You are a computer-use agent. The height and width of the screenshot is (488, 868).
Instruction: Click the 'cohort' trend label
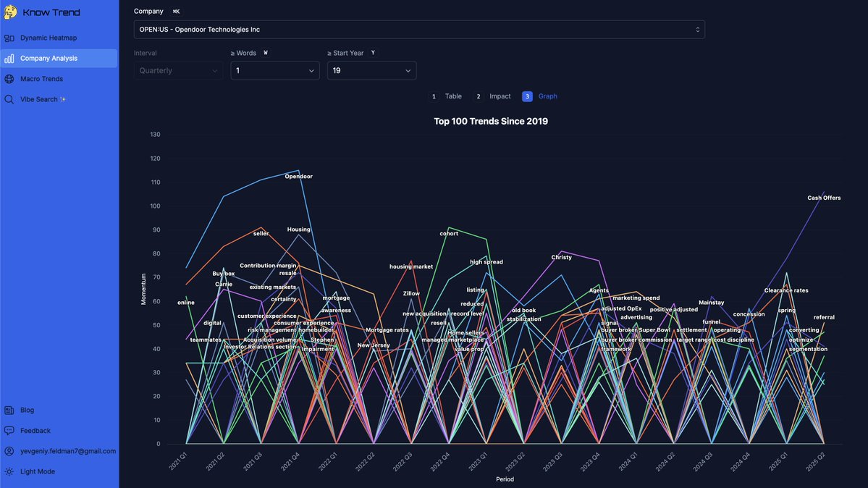449,234
